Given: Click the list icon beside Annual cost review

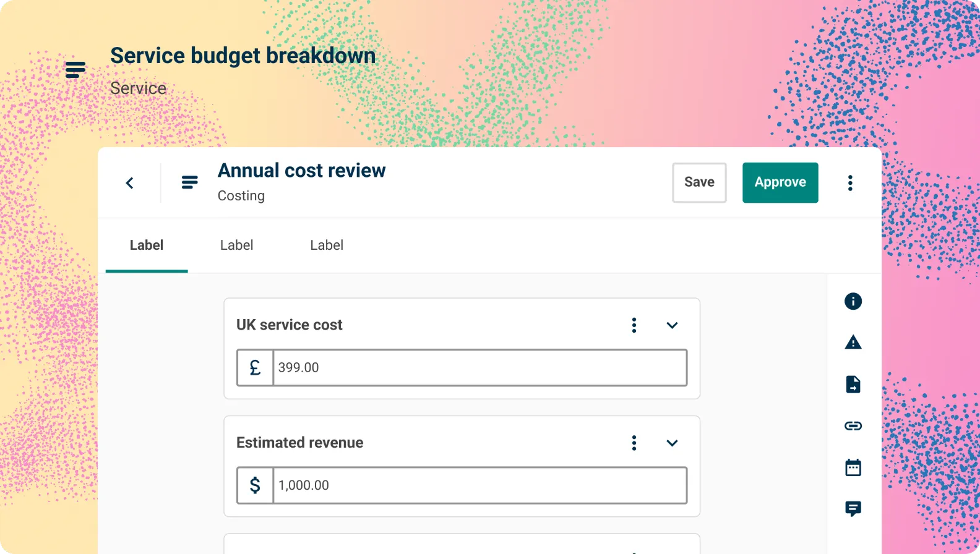Looking at the screenshot, I should tap(189, 182).
